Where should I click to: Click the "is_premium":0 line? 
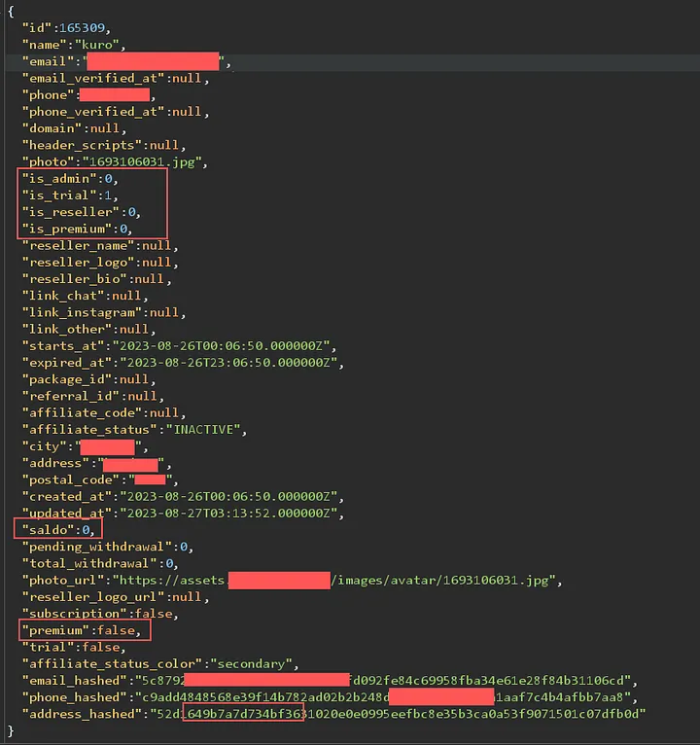click(78, 229)
